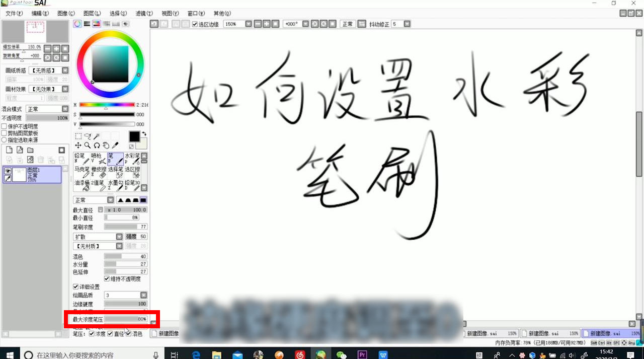Select the Paint Bucket tool
The image size is (644, 359).
[x=82, y=184]
